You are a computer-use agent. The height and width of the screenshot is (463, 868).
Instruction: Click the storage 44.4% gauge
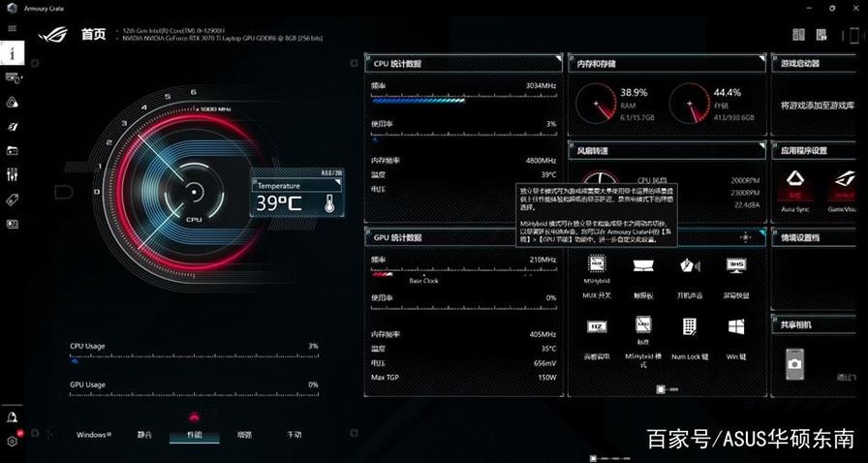[689, 103]
